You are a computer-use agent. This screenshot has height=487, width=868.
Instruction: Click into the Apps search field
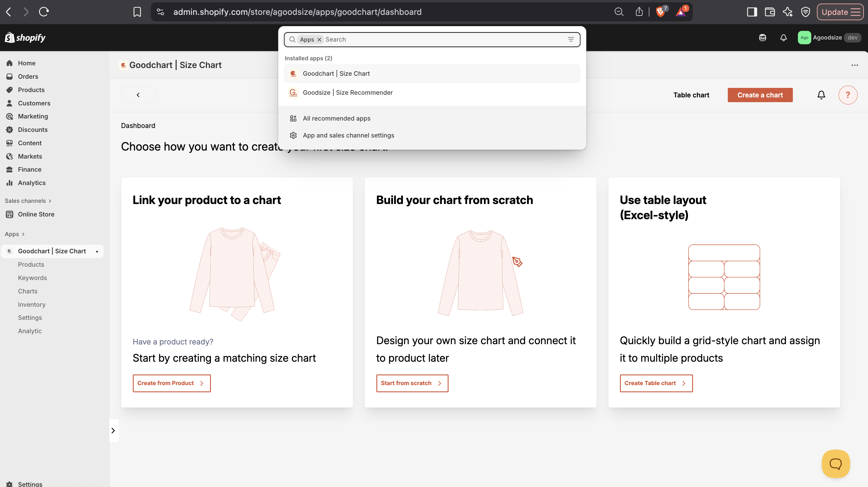click(x=438, y=39)
